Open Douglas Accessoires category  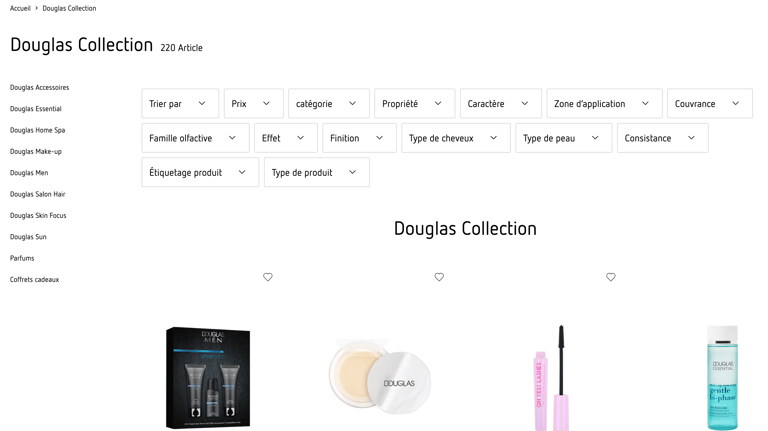click(x=40, y=88)
